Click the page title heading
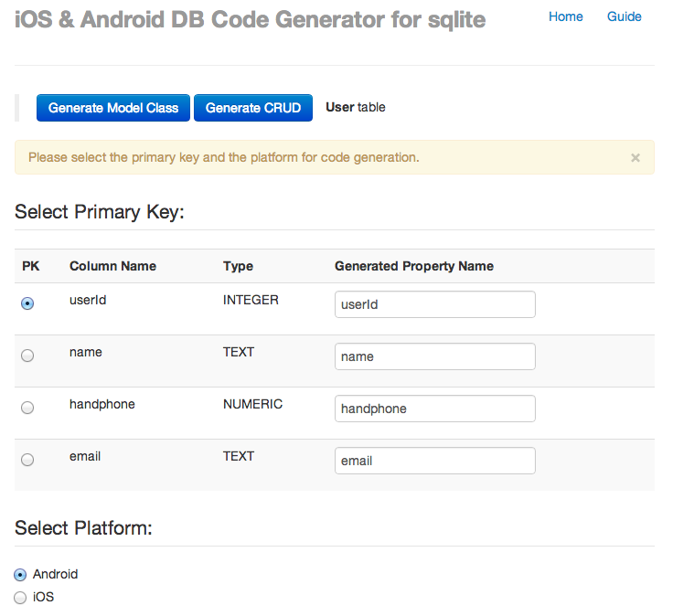The height and width of the screenshot is (616, 673). pyautogui.click(x=251, y=19)
